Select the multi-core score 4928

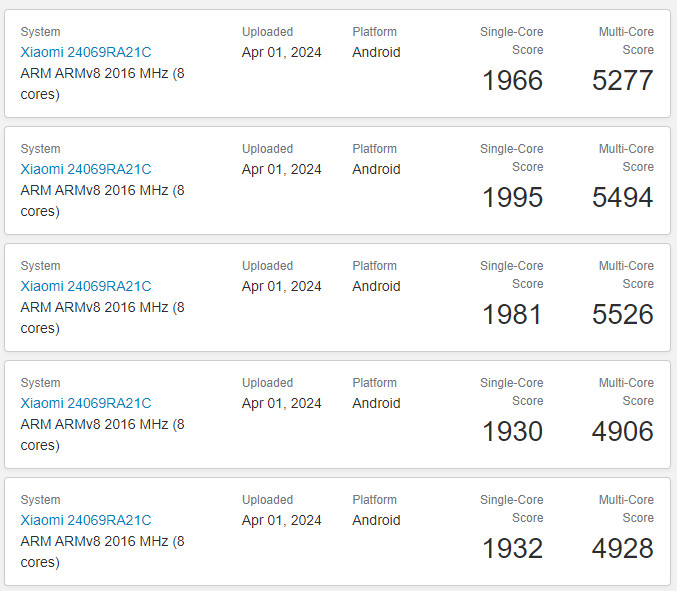[x=622, y=549]
